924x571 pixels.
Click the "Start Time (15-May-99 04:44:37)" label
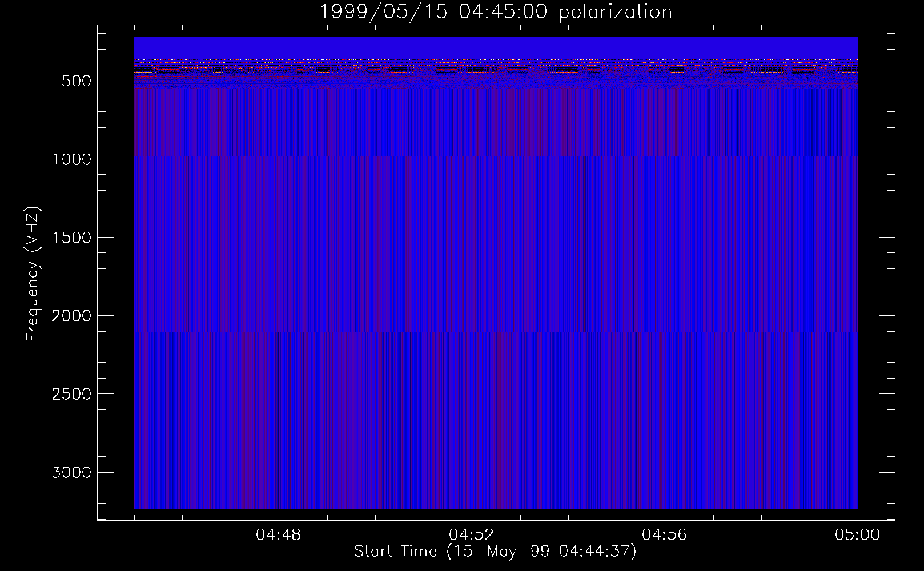pos(495,552)
